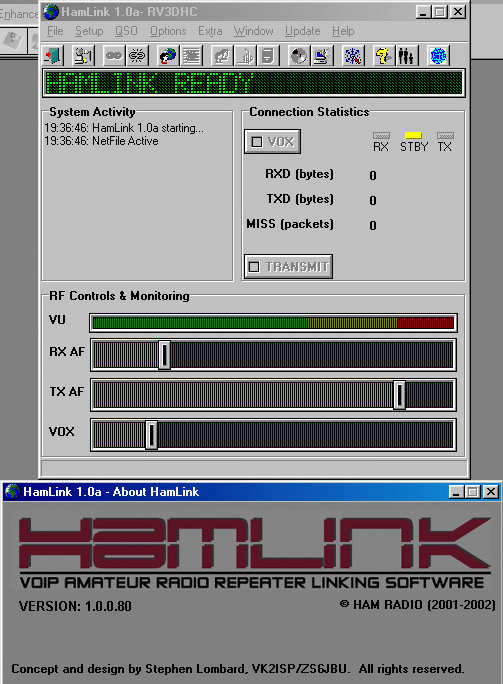Image resolution: width=503 pixels, height=684 pixels.
Task: Click the computer monitor toolbar icon
Action: click(x=322, y=56)
